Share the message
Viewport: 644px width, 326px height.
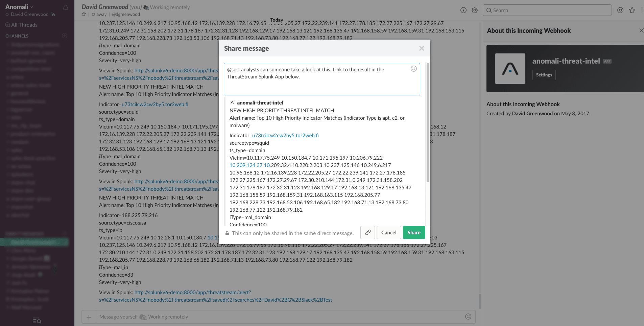414,232
